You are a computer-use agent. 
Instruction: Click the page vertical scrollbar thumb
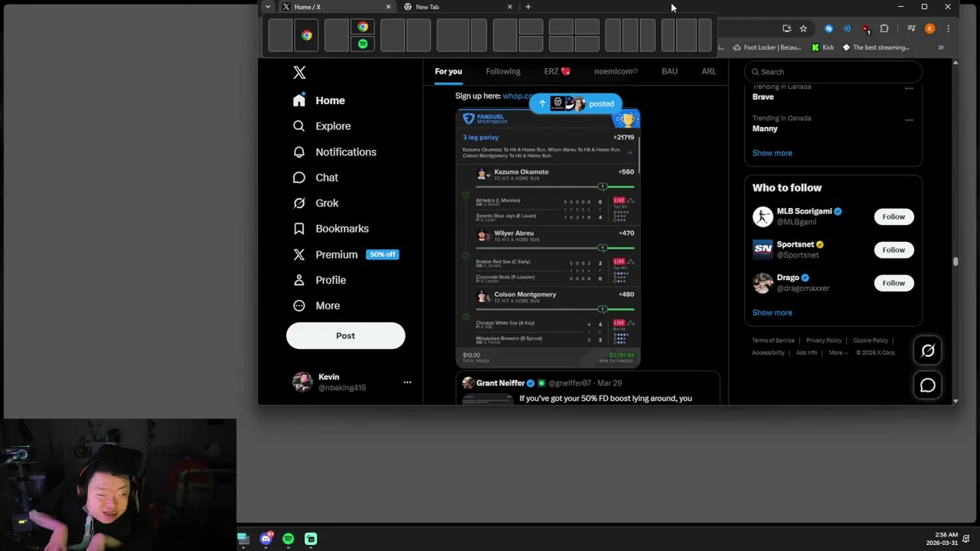click(x=955, y=262)
